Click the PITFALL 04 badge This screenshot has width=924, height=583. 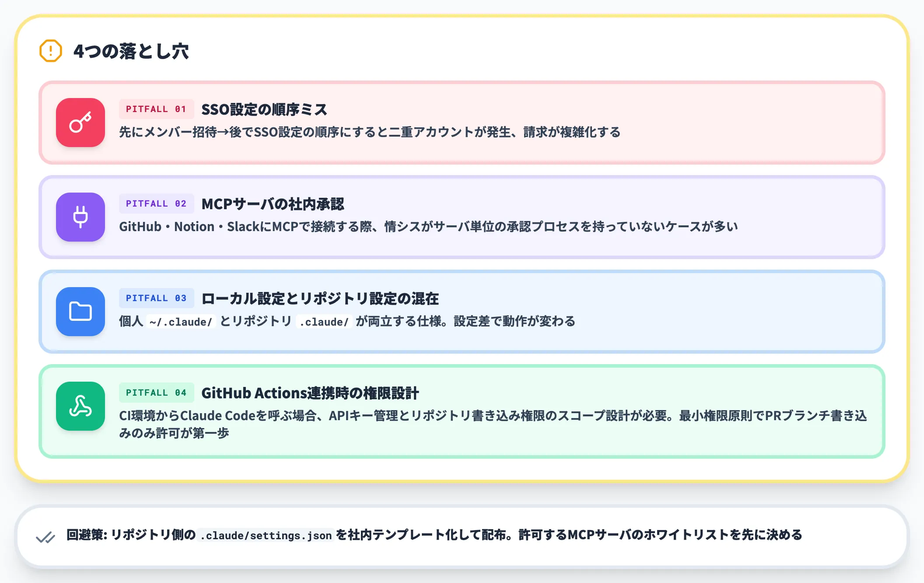click(156, 393)
